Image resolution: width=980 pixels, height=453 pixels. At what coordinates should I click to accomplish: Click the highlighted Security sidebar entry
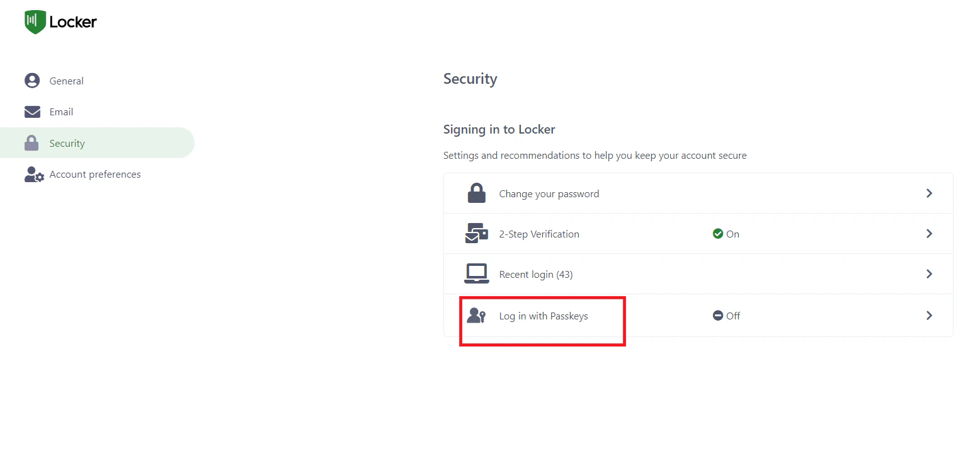pos(67,143)
